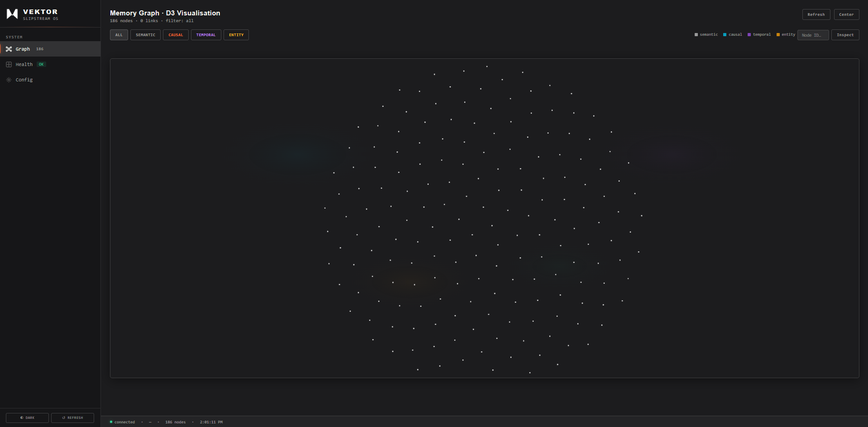Enable the CAUSAL filter
The width and height of the screenshot is (868, 427).
tap(176, 35)
